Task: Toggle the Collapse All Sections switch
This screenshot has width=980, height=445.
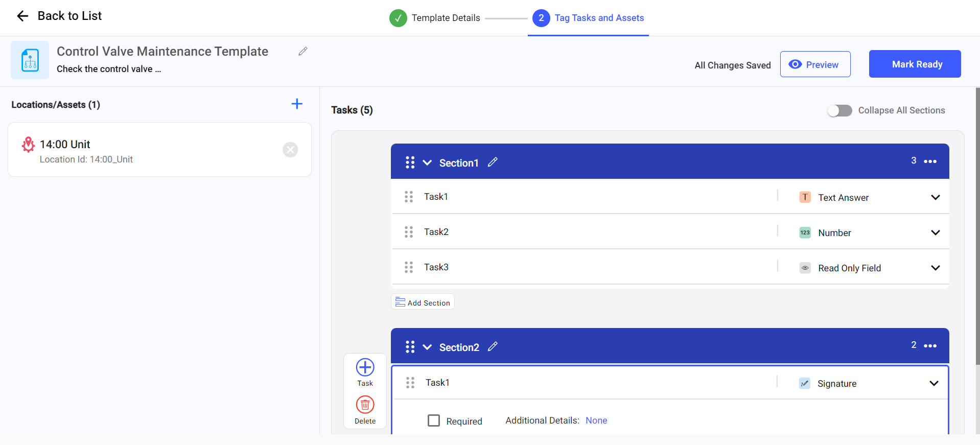Action: point(839,111)
